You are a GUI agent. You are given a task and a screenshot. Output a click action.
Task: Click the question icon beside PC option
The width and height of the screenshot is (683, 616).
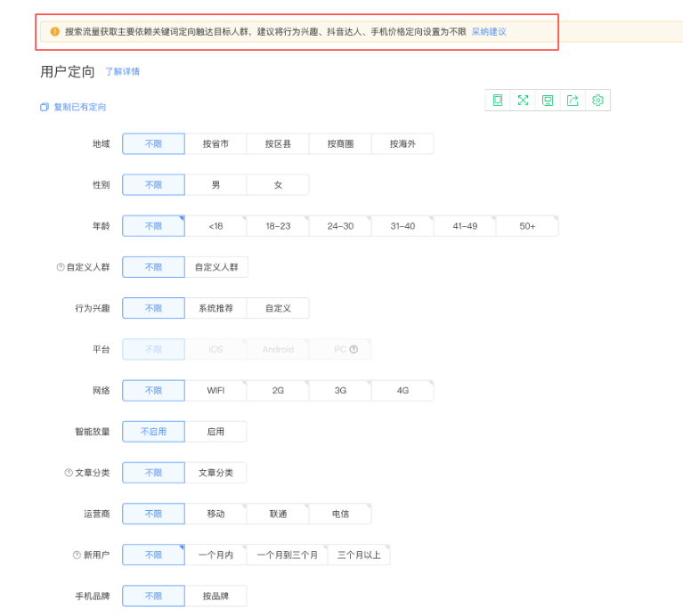coord(354,349)
